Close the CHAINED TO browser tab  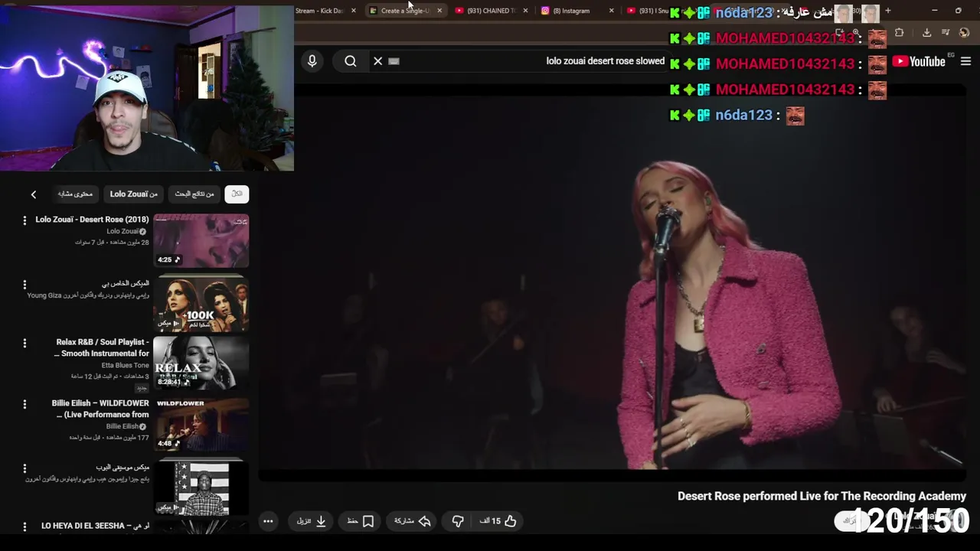(525, 11)
